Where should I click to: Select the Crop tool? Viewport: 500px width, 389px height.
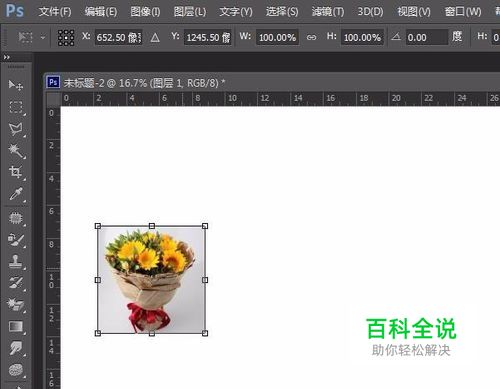coord(16,172)
